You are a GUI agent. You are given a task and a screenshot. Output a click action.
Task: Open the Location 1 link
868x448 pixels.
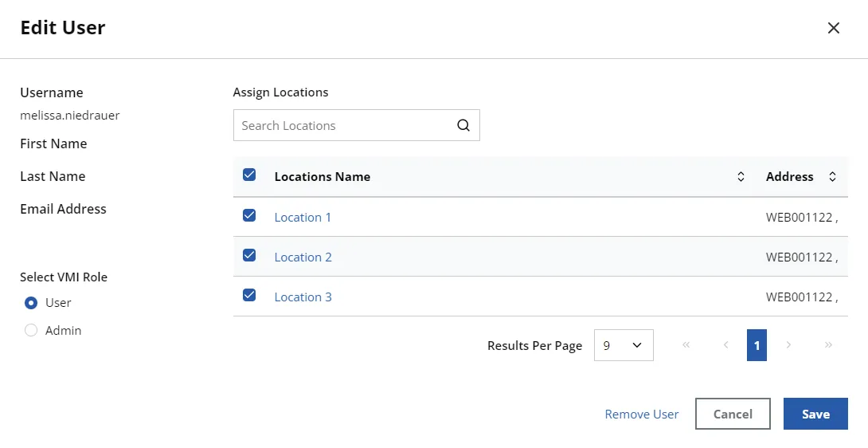tap(303, 218)
